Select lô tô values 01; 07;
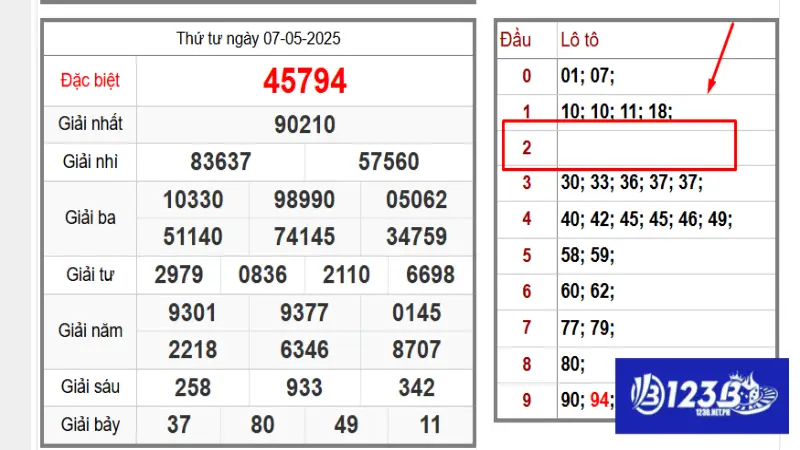This screenshot has width=800, height=450. (588, 76)
